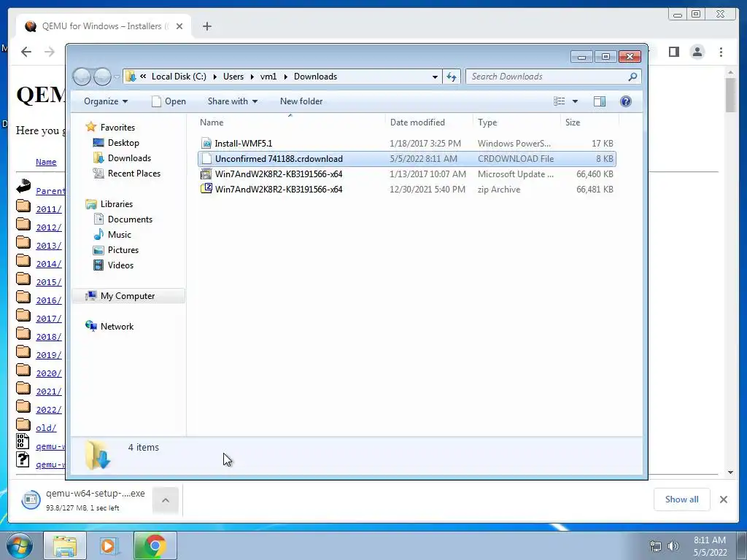Open Desktop in navigation pane

123,142
